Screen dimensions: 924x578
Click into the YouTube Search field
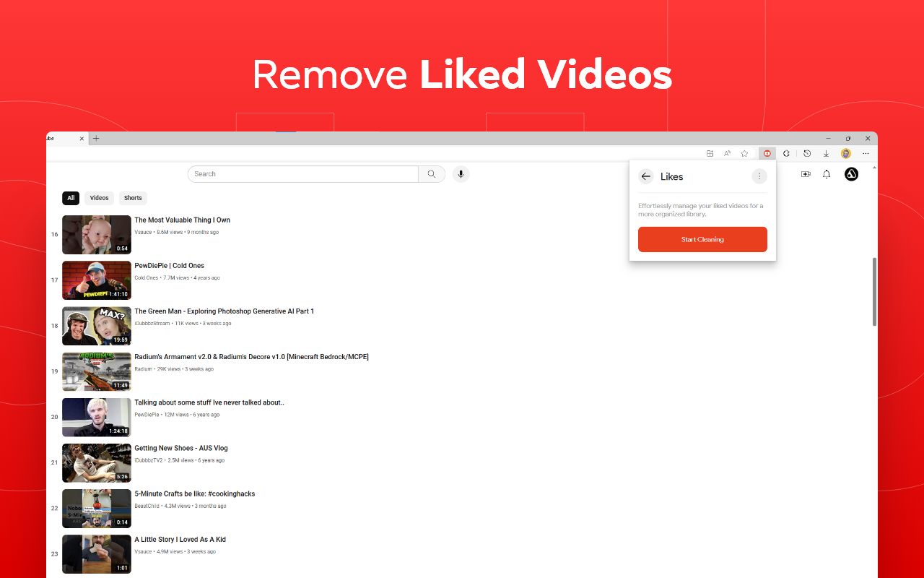(303, 174)
